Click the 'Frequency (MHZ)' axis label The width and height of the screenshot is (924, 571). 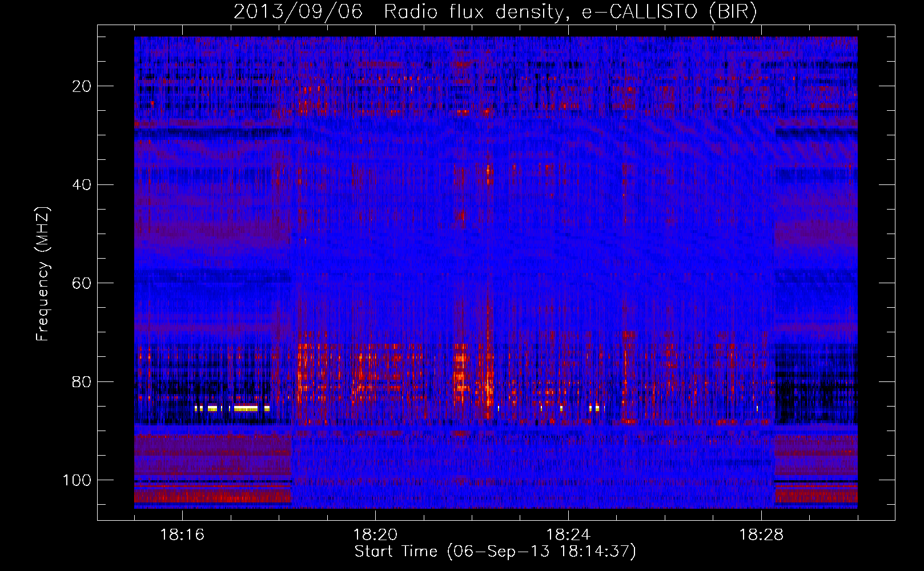coord(43,274)
